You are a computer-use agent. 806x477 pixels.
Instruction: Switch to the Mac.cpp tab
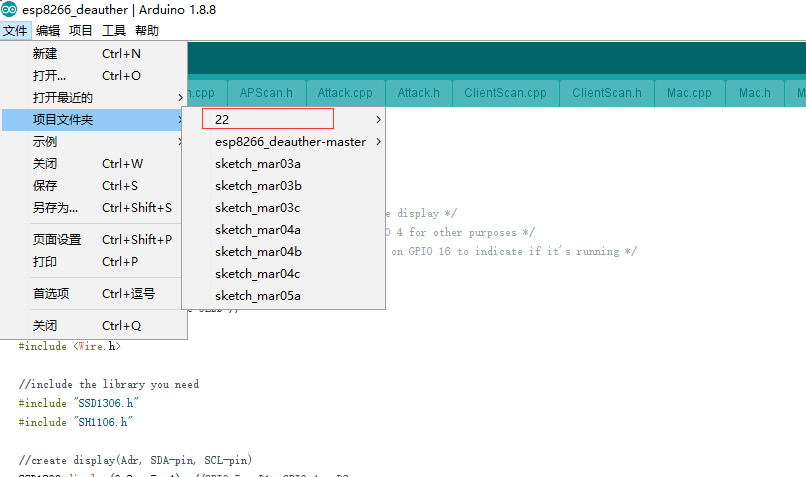point(689,93)
